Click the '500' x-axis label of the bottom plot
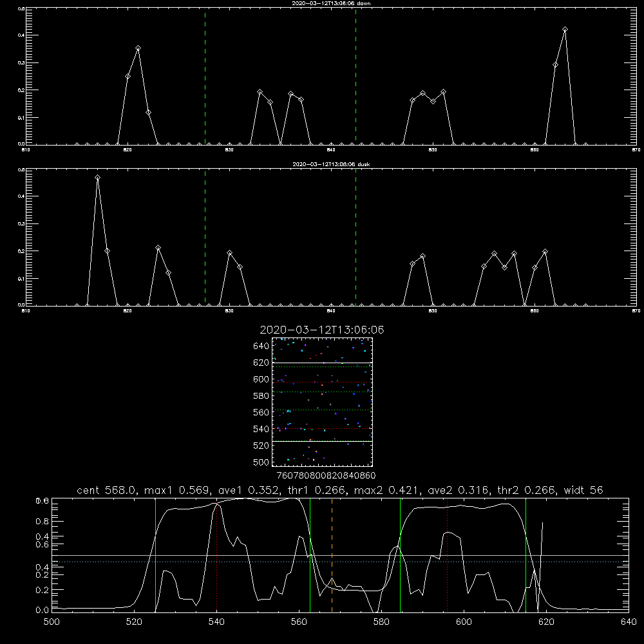The width and height of the screenshot is (644, 644). point(52,622)
